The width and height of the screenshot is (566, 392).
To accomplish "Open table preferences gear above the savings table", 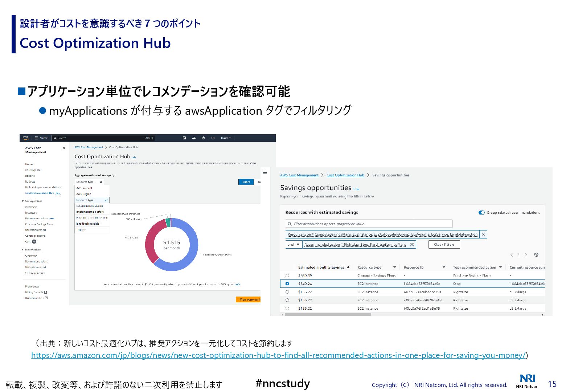I will click(x=536, y=255).
